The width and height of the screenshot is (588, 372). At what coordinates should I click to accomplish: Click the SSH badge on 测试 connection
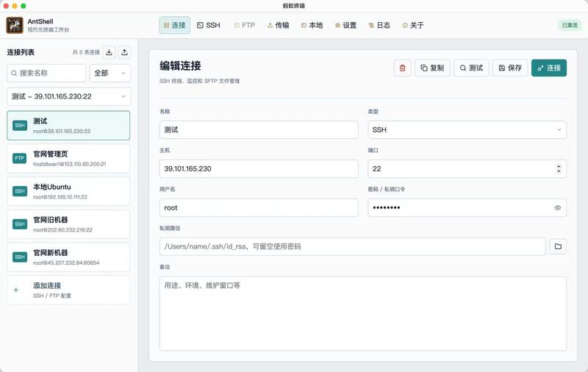[x=20, y=125]
